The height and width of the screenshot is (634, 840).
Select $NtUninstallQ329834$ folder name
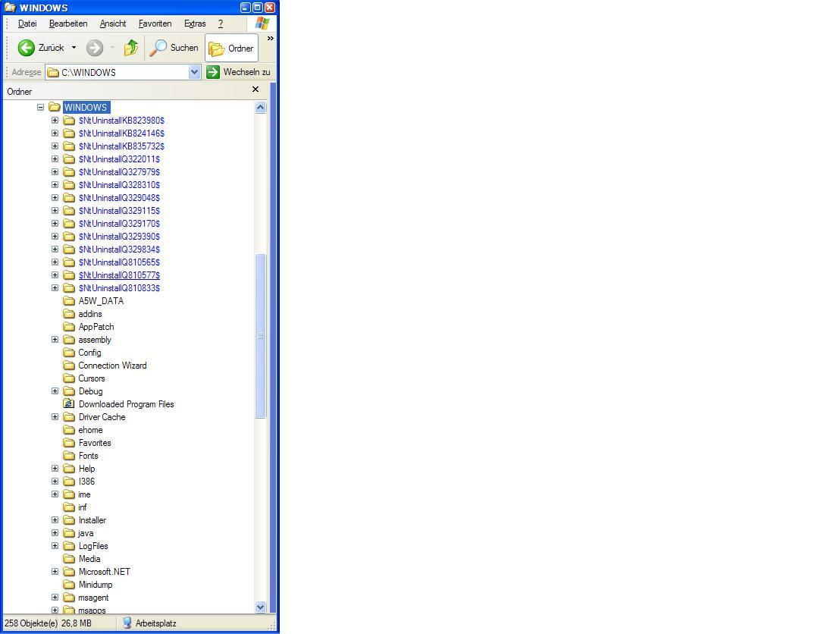[x=119, y=250]
